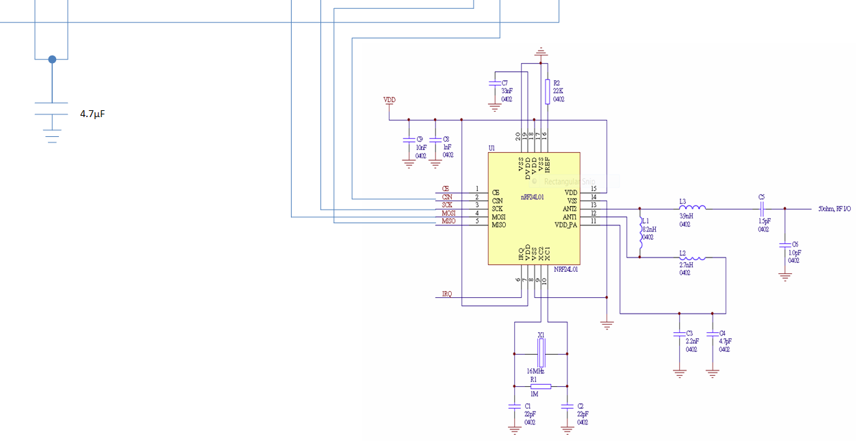Select the C5 designator label

pos(761,197)
